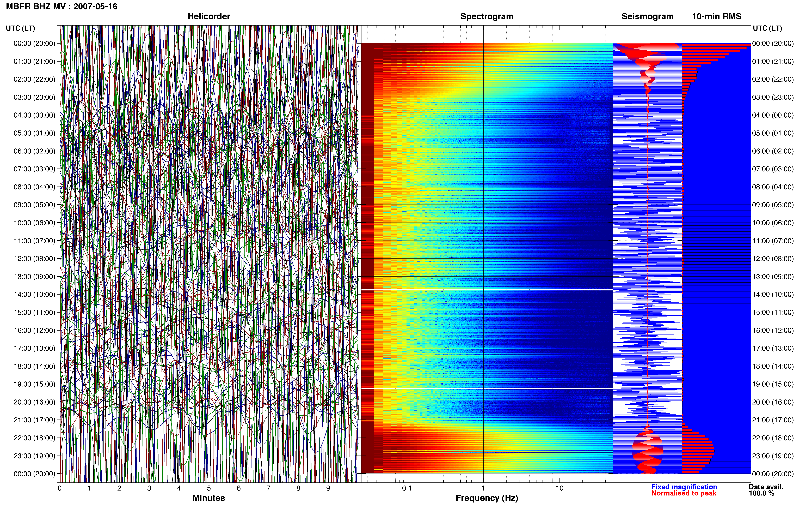The width and height of the screenshot is (812, 508).
Task: Click the 'Frequency (Hz)' x-axis label
Action: click(487, 498)
